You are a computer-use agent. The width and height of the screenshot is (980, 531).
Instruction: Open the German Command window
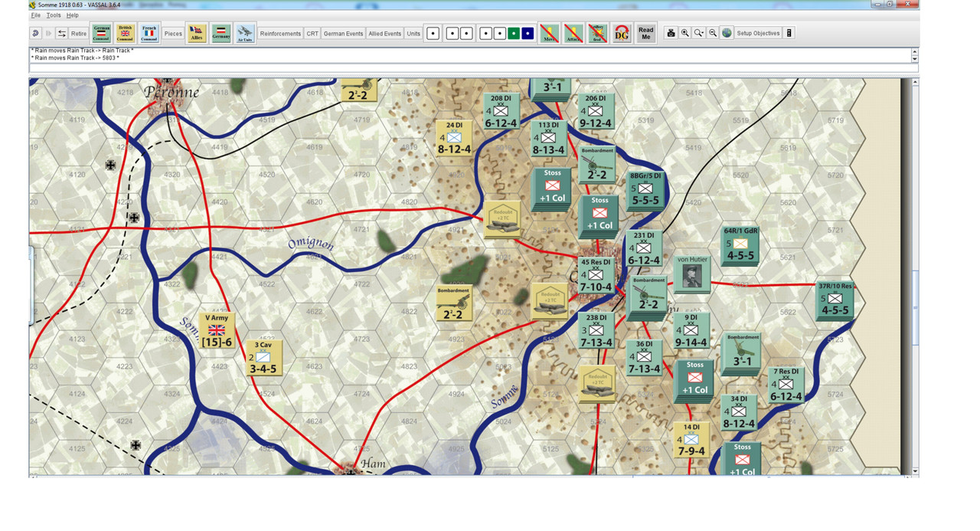[x=101, y=33]
